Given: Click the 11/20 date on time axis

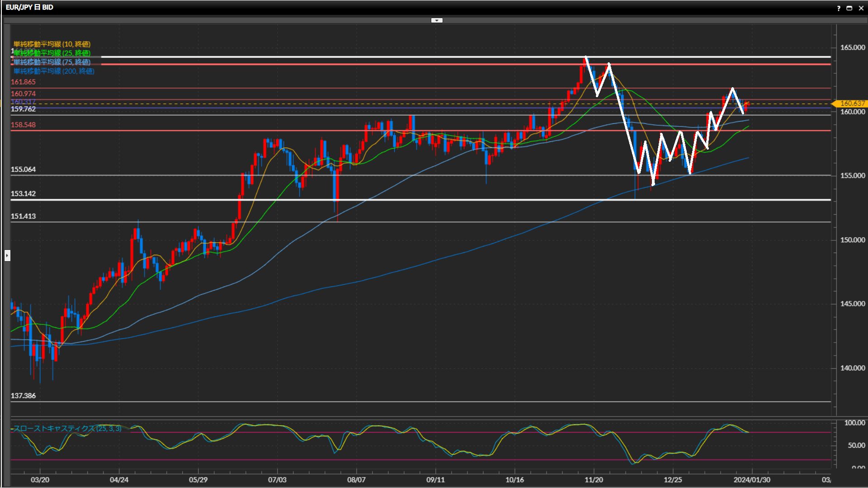Looking at the screenshot, I should [x=594, y=479].
